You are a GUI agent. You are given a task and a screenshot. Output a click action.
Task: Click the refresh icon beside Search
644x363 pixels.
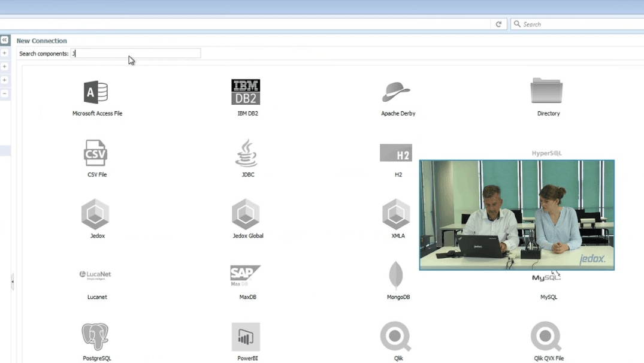498,24
